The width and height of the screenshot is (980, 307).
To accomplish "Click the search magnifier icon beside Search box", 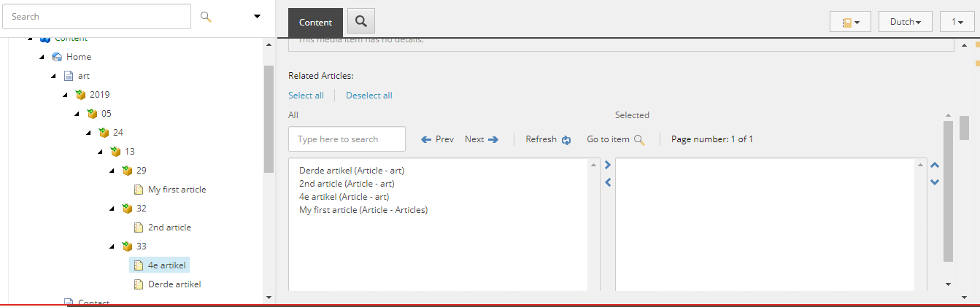I will tap(206, 17).
